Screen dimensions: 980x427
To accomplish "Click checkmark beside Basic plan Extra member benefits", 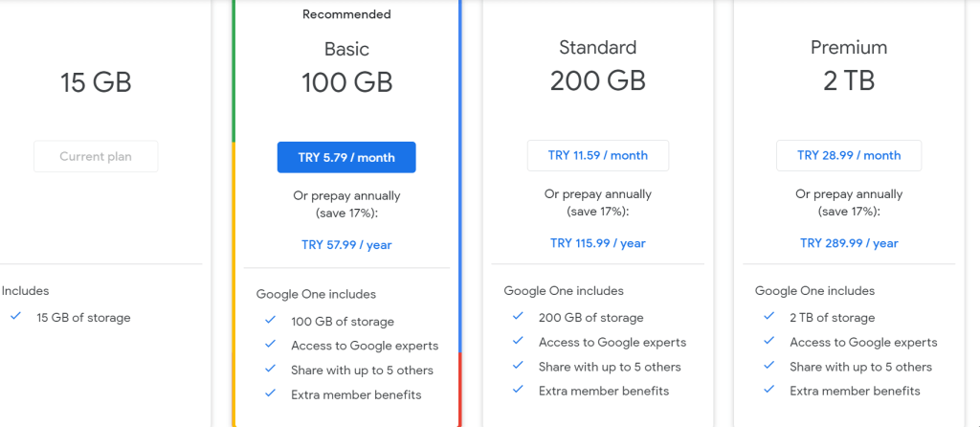I will (269, 393).
